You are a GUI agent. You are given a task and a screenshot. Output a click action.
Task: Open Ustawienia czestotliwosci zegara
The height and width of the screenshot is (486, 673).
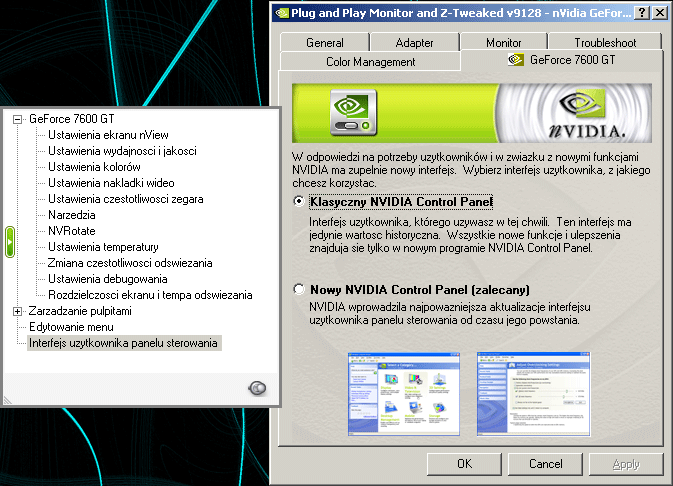pyautogui.click(x=126, y=199)
